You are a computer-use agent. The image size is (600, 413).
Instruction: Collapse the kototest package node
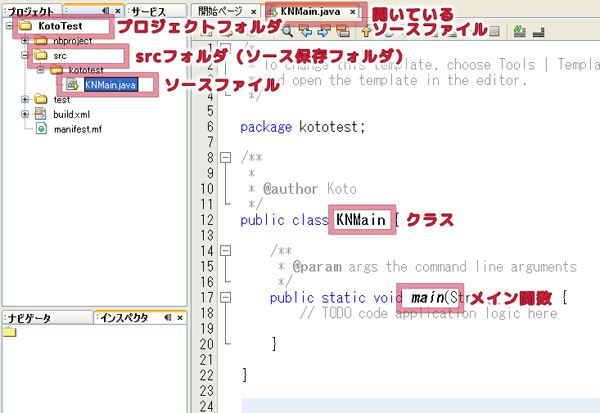(40, 70)
